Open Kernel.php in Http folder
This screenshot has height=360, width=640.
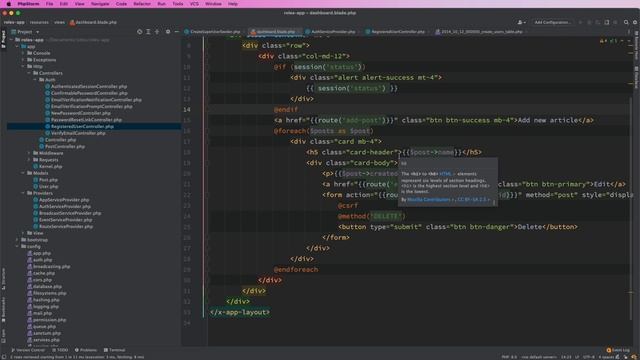click(51, 167)
